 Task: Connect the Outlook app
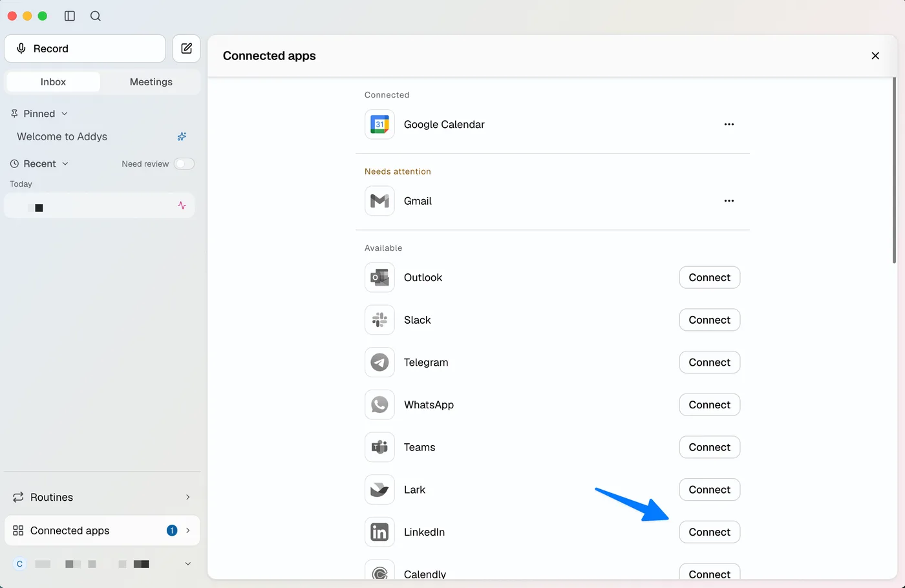pyautogui.click(x=709, y=277)
